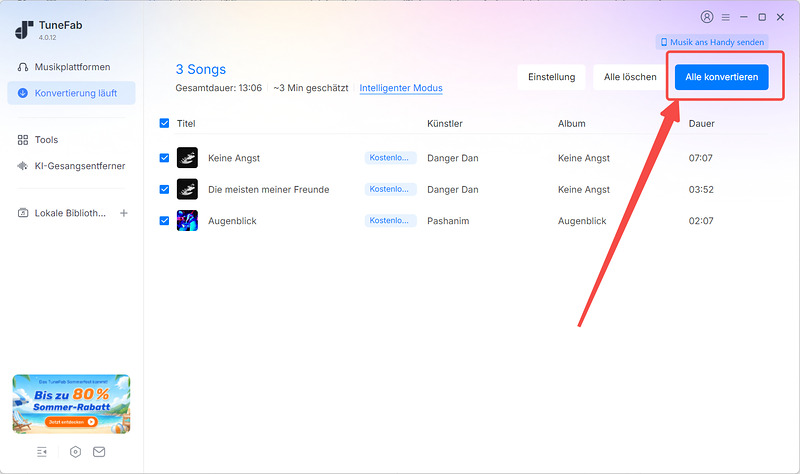Open the mail feedback icon at sidebar bottom
The width and height of the screenshot is (800, 474).
pyautogui.click(x=99, y=452)
